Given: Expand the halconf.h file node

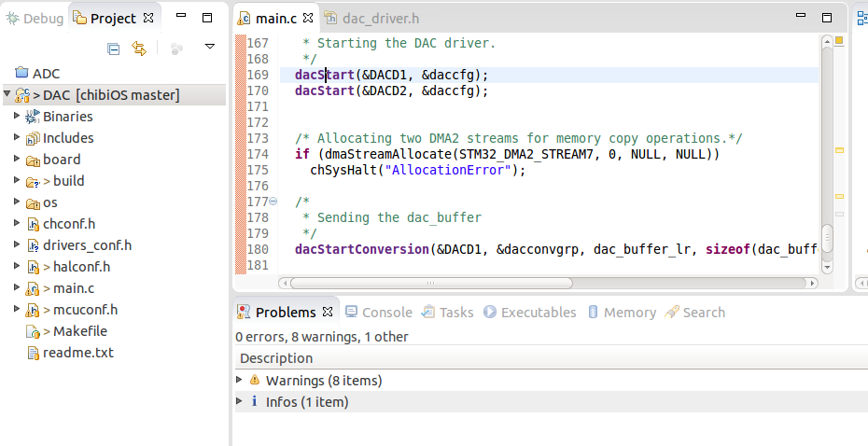Looking at the screenshot, I should pyautogui.click(x=17, y=266).
